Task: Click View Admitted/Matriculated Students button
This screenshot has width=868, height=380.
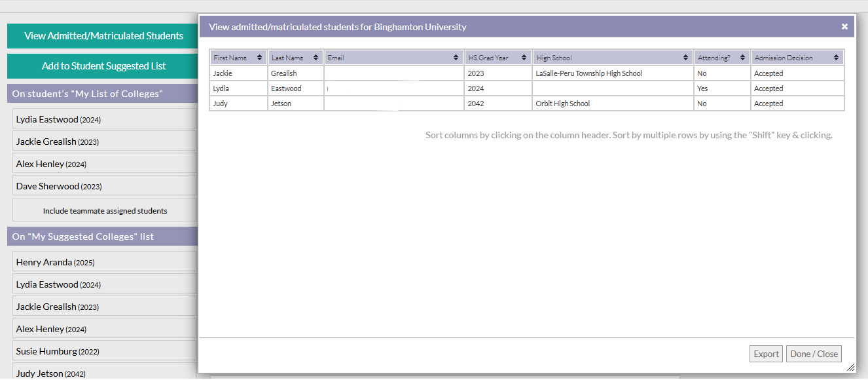Action: pos(103,36)
